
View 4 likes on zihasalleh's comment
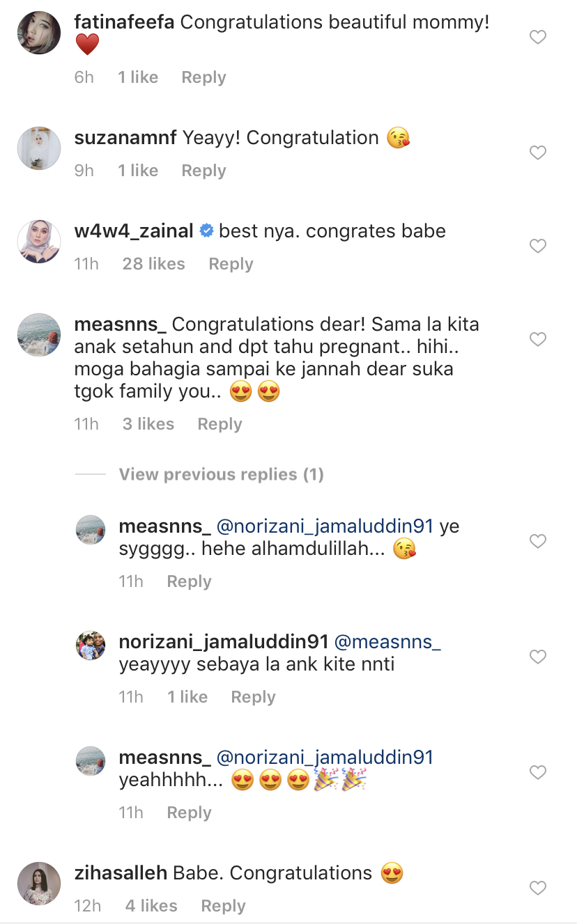pos(151,906)
